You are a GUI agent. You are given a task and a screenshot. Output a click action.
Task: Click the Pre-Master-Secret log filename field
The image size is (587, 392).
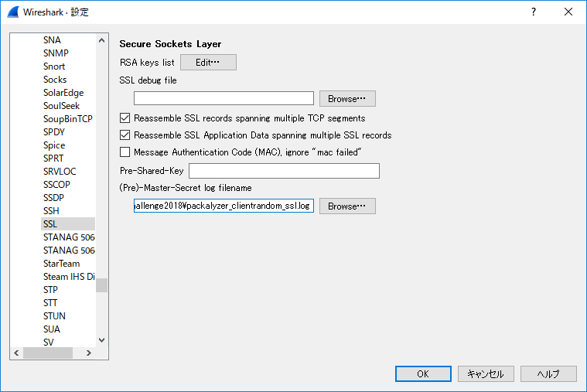(224, 206)
